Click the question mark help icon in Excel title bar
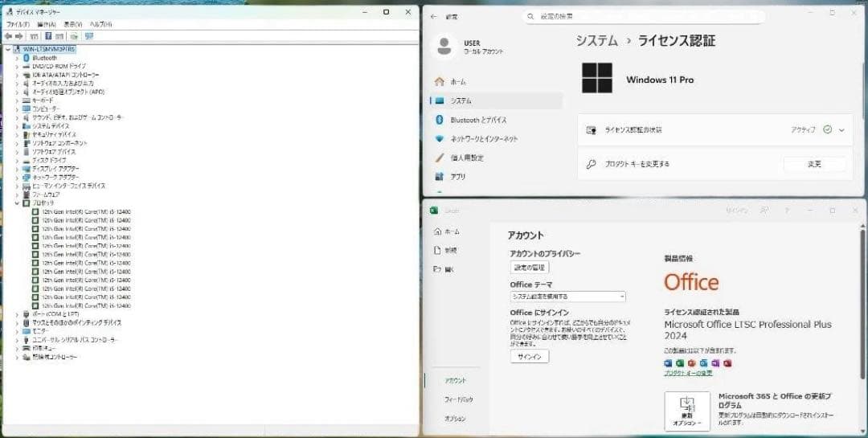Viewport: 868px width, 438px height. [787, 211]
